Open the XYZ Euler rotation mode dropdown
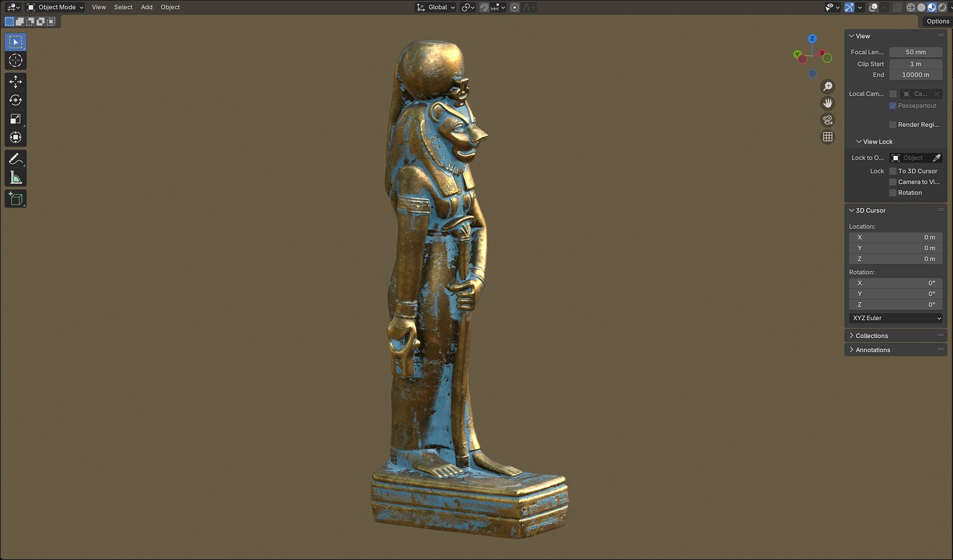The height and width of the screenshot is (560, 953). click(x=896, y=318)
